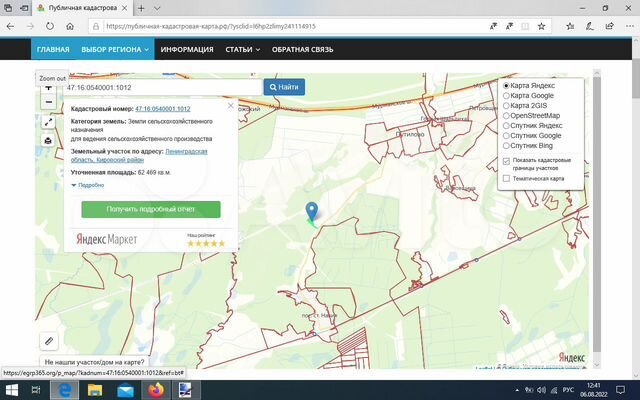Open Windows Start menu
640x400 pixels.
[x=12, y=390]
